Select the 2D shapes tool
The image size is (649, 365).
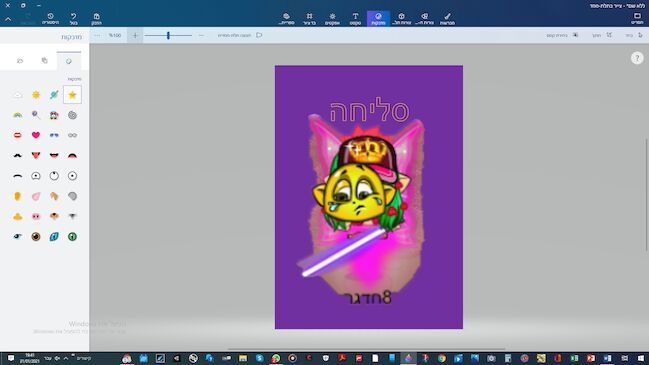coord(424,19)
